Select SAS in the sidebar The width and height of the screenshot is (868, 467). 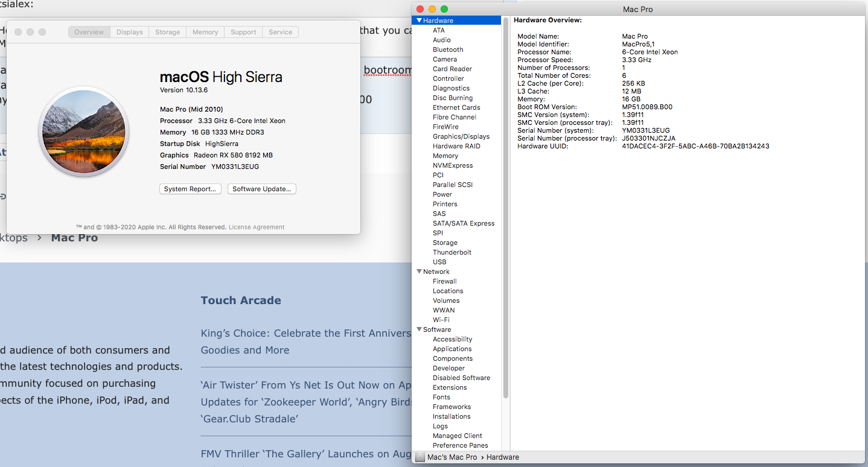[x=439, y=214]
